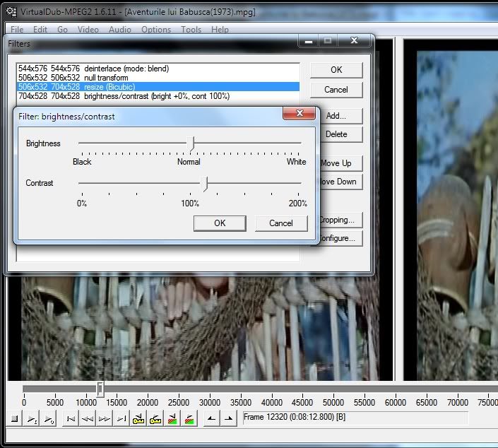Viewport: 498px width, 448px height.
Task: Step back one frame
Action: (x=88, y=419)
